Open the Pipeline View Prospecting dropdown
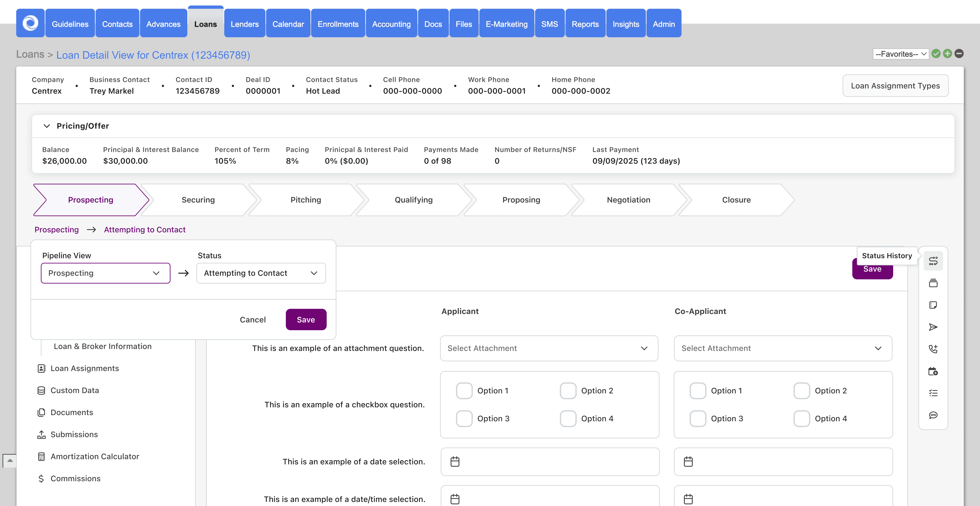The image size is (980, 506). (105, 273)
